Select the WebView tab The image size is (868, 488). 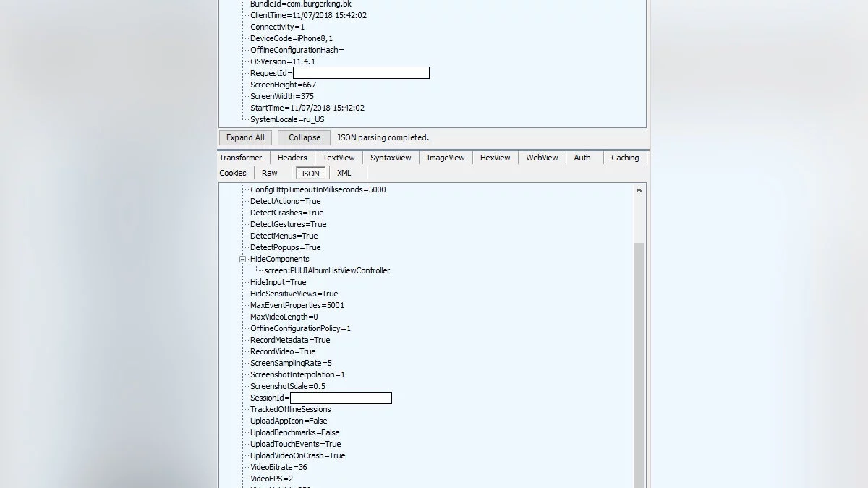click(x=542, y=158)
